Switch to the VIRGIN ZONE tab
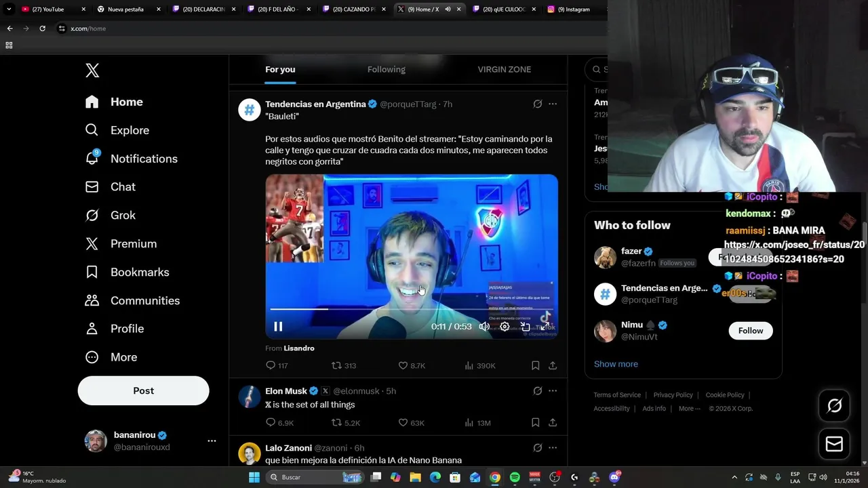Screen dimensions: 868x488 (505, 70)
